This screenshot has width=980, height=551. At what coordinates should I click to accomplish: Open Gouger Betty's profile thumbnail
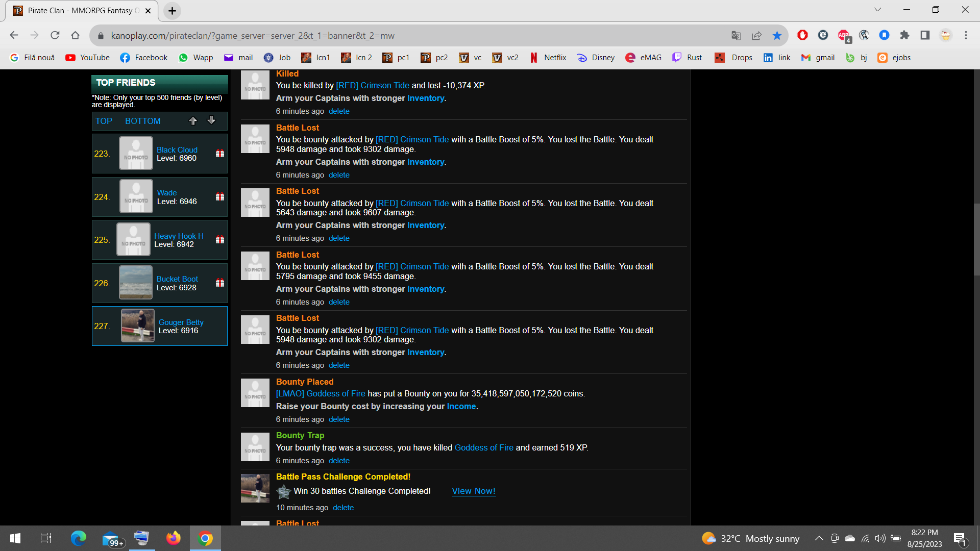pyautogui.click(x=137, y=326)
